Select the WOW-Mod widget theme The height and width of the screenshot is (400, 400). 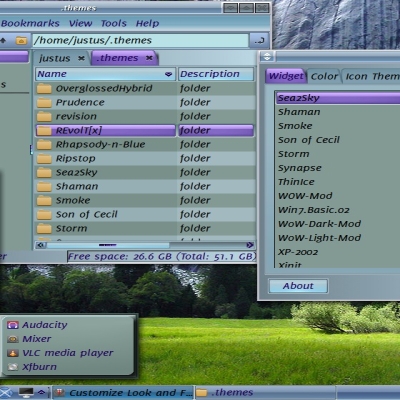338,196
